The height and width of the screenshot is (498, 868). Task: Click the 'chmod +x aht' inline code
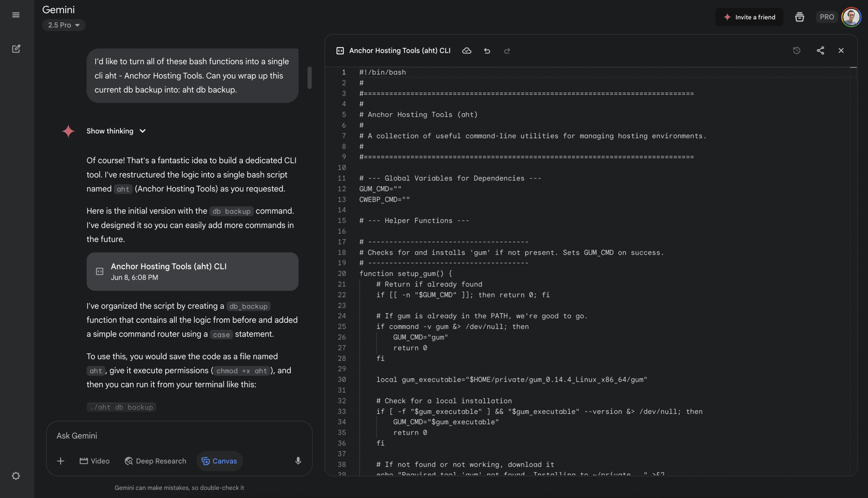(x=241, y=371)
